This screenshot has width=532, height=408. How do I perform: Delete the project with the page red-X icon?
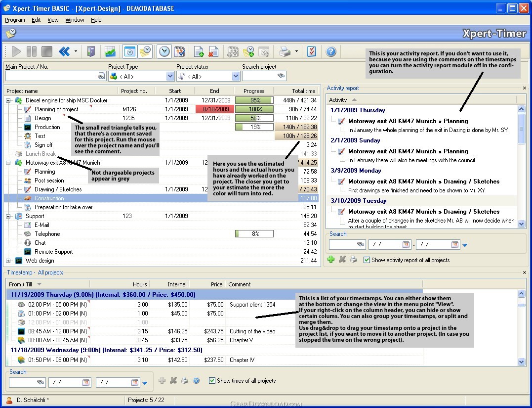click(213, 51)
